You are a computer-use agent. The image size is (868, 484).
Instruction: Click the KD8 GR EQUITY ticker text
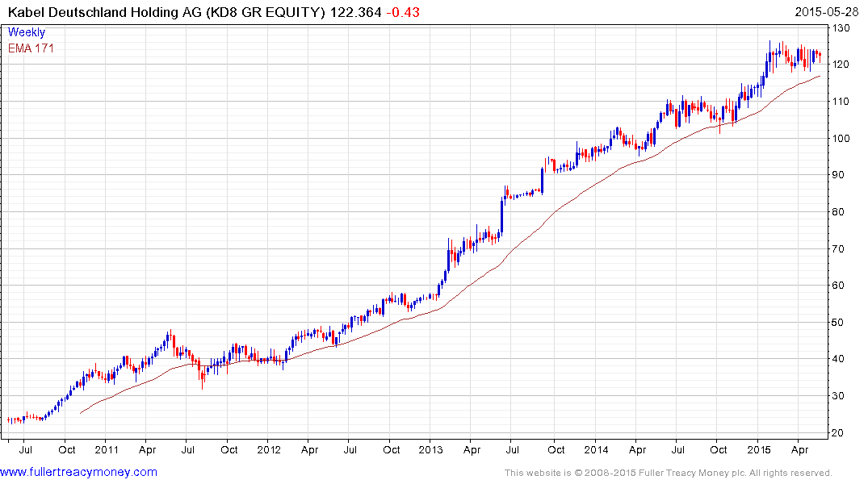pyautogui.click(x=266, y=12)
